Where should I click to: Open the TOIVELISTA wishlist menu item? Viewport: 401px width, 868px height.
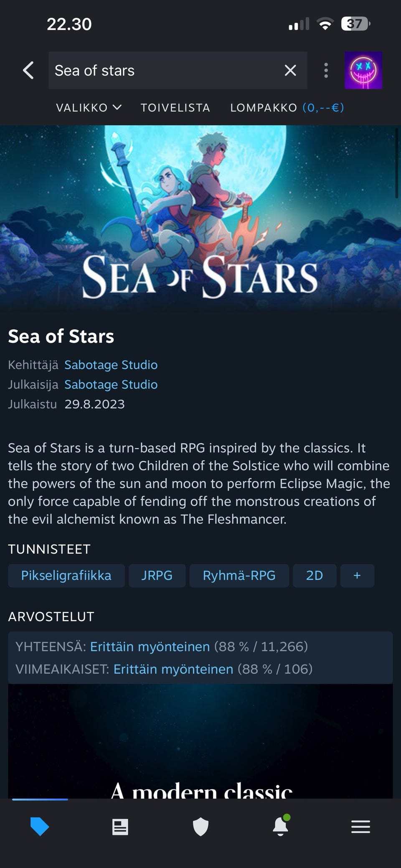coord(175,108)
